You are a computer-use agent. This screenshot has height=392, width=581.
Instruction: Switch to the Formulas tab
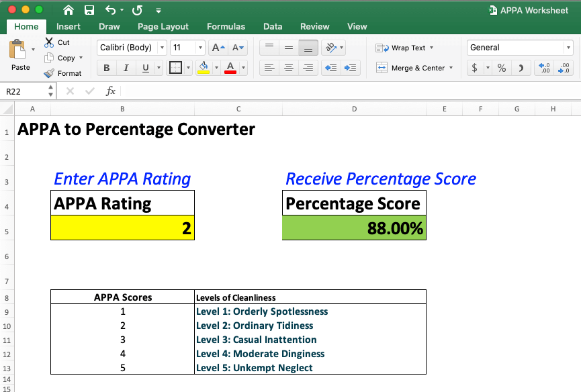point(226,26)
